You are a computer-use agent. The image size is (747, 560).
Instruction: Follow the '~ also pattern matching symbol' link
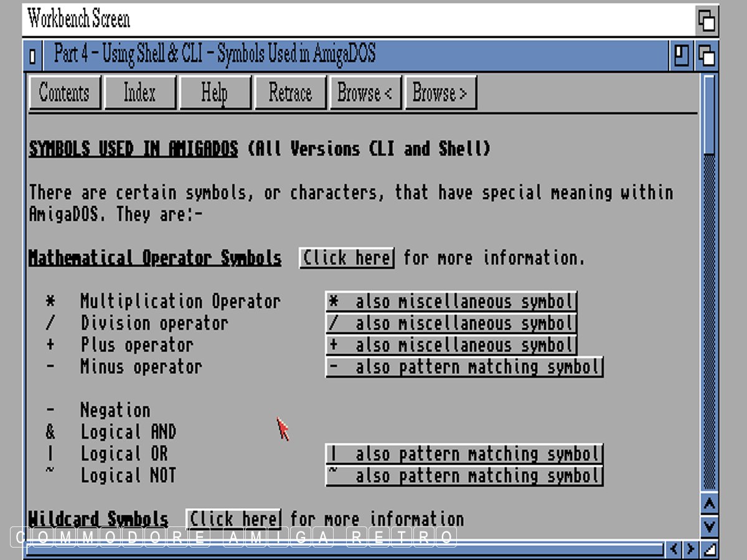[464, 476]
